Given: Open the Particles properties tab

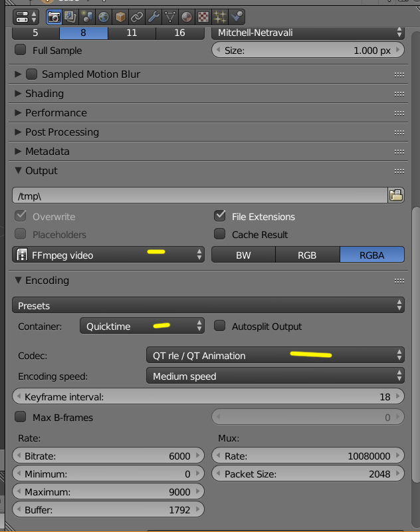Looking at the screenshot, I should click(220, 16).
